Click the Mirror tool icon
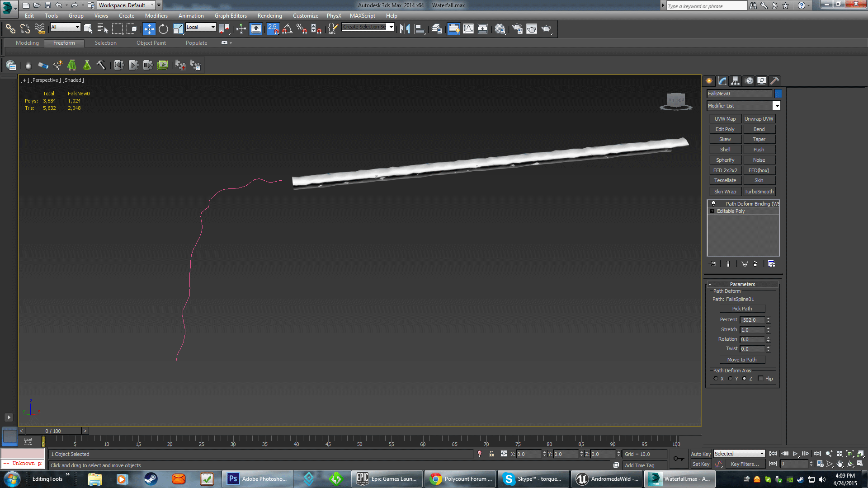The height and width of the screenshot is (488, 868). click(x=405, y=29)
